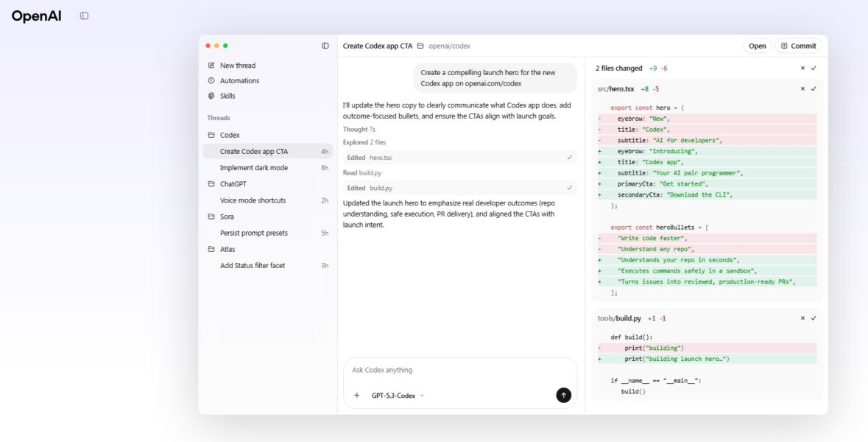This screenshot has height=442, width=868.
Task: Click the Open button
Action: tap(757, 46)
